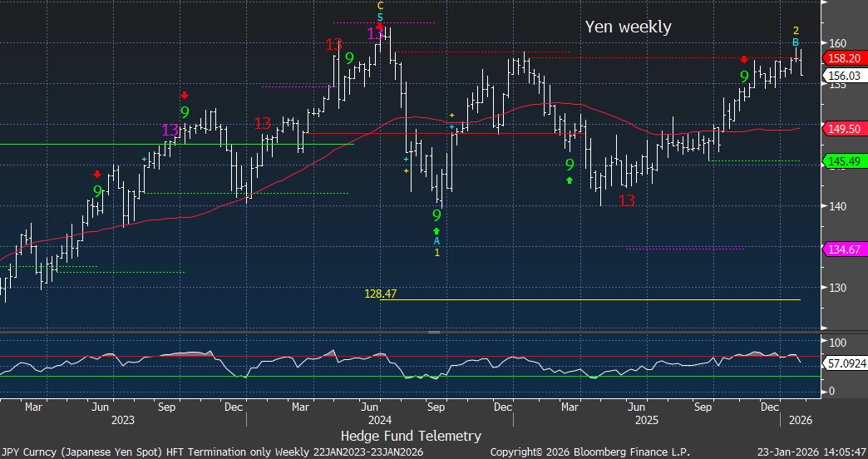The width and height of the screenshot is (868, 459).
Task: Click the Hedge Fund Telemetry text
Action: 411,436
